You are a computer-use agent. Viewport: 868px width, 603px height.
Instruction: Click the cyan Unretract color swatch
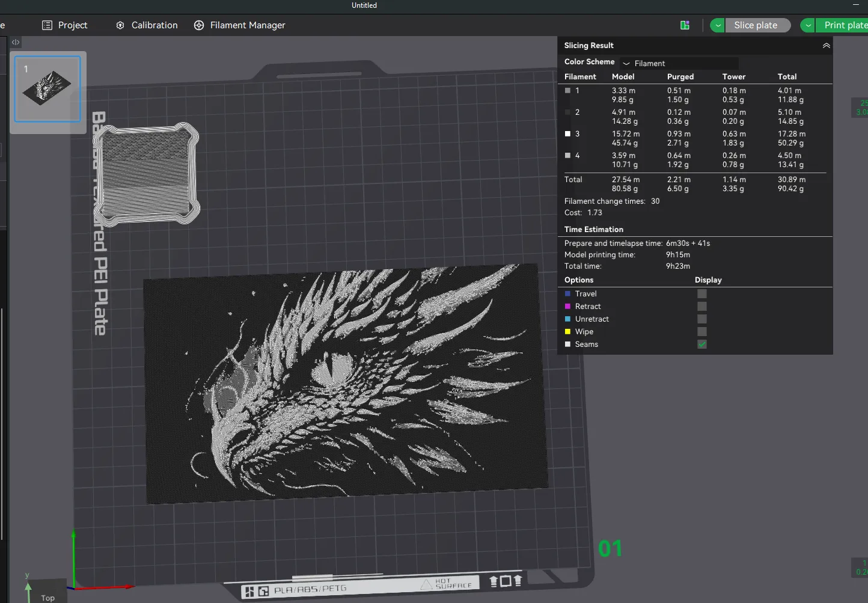point(567,319)
